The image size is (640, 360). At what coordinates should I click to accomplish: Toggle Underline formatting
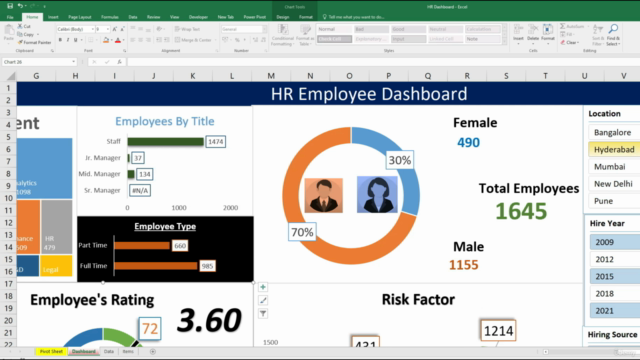click(x=75, y=40)
